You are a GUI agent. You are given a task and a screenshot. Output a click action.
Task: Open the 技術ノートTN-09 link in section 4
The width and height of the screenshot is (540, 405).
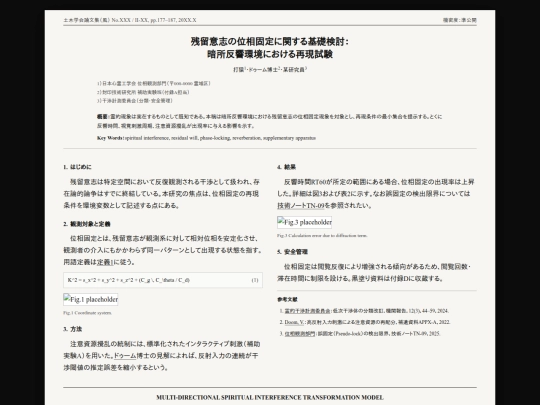(x=301, y=206)
